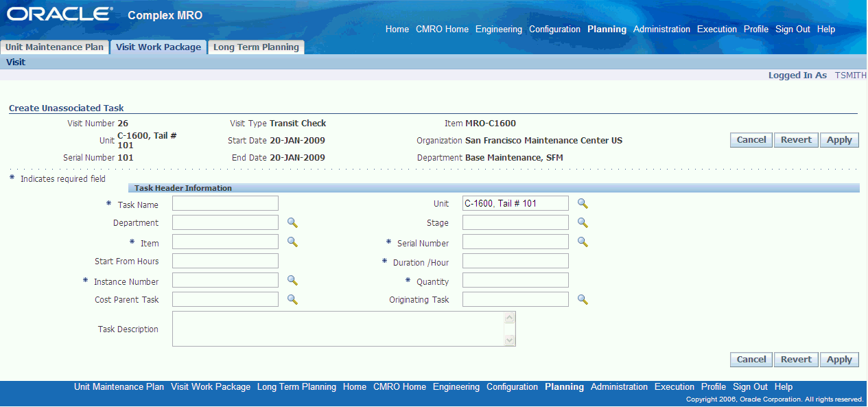Open the Cost Parent Task lookup icon

tap(292, 299)
